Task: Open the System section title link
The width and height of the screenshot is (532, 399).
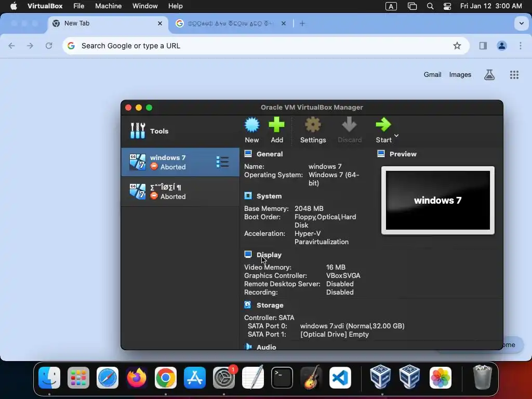Action: point(269,196)
